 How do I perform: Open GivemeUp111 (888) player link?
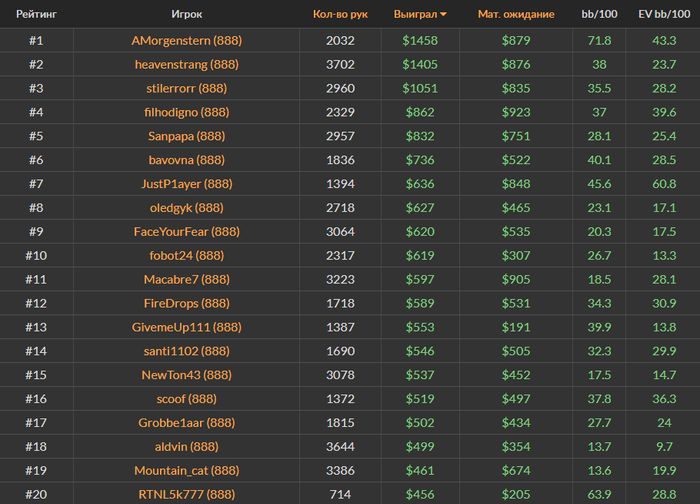coord(186,327)
